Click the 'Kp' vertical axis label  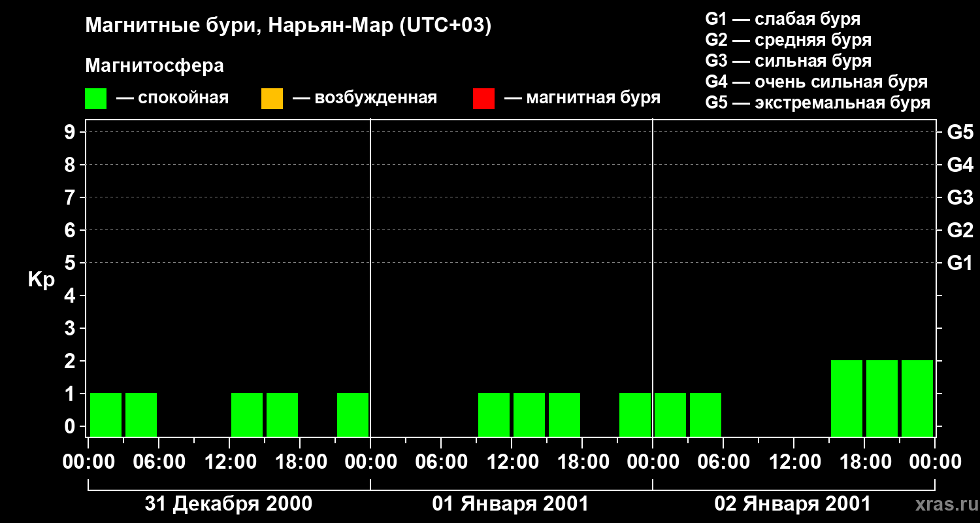click(41, 280)
